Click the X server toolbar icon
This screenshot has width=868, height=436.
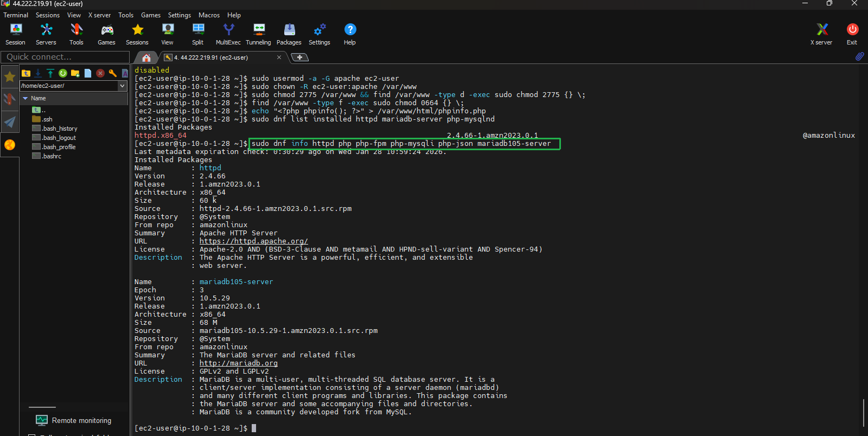(821, 34)
